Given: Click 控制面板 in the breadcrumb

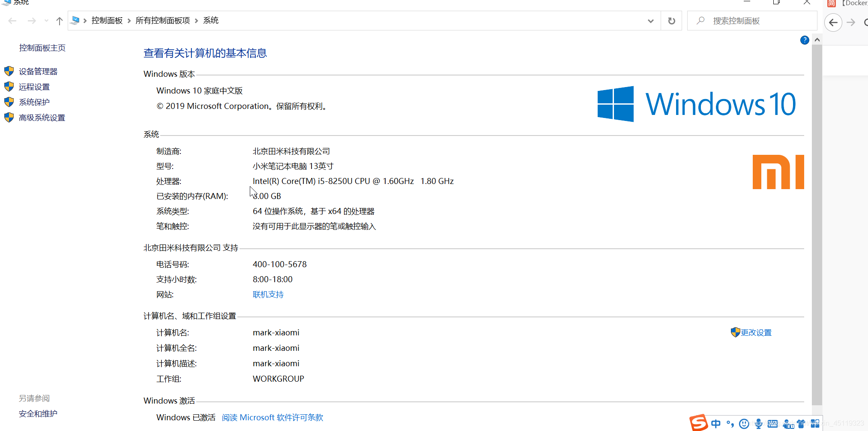Looking at the screenshot, I should click(107, 21).
